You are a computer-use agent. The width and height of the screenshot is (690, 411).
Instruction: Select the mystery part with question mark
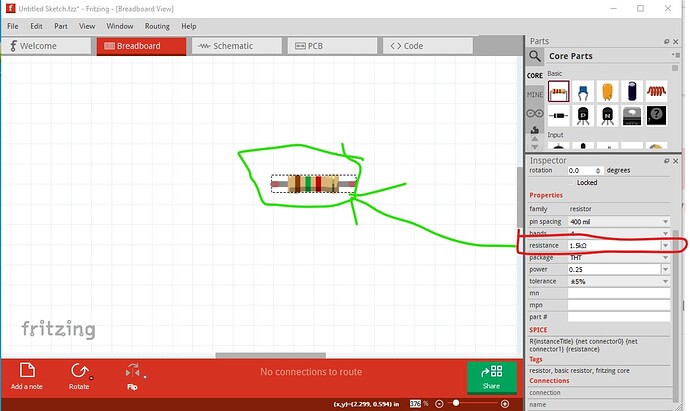pyautogui.click(x=656, y=116)
